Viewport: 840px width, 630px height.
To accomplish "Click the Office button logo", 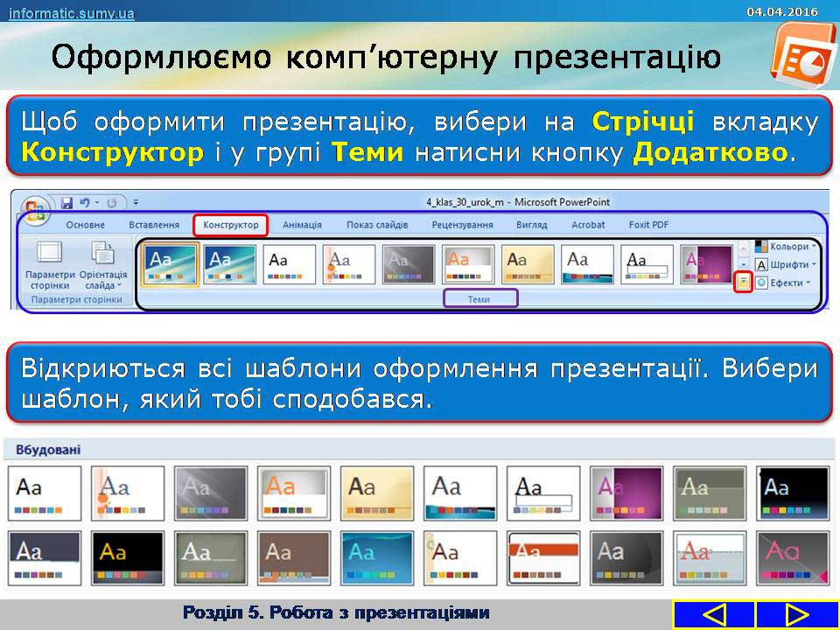I will pos(36,208).
